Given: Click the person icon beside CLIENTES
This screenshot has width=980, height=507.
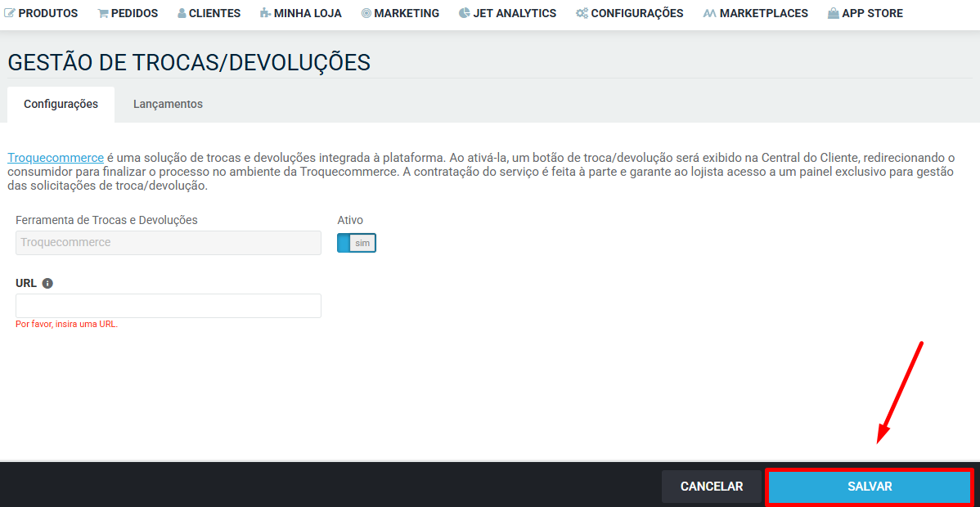Looking at the screenshot, I should click(x=182, y=13).
